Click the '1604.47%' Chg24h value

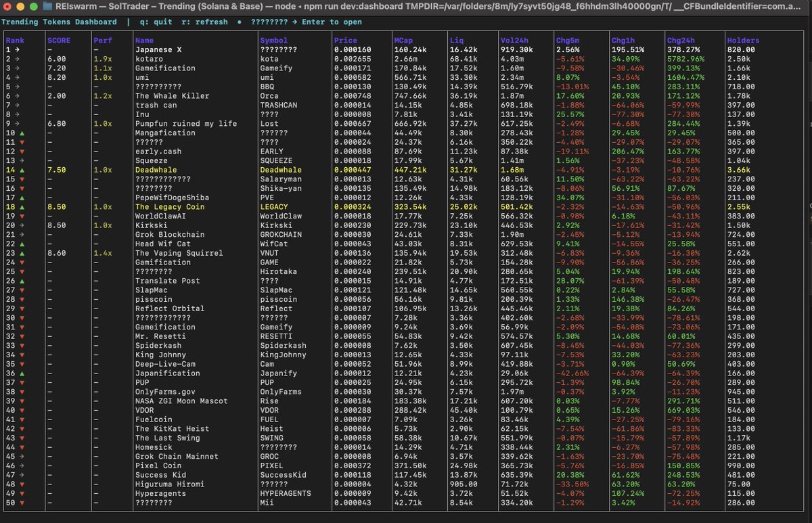tap(685, 78)
